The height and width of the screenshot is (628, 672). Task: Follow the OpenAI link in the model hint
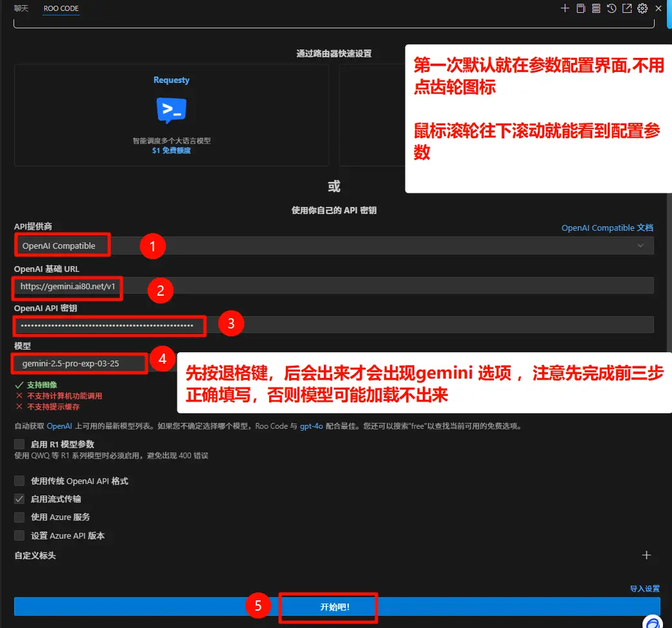coord(59,426)
